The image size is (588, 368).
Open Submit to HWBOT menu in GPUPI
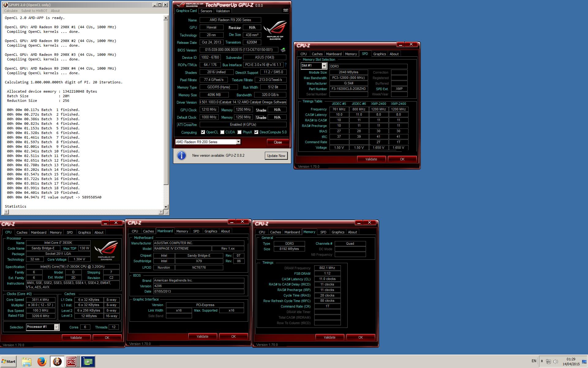pos(34,11)
